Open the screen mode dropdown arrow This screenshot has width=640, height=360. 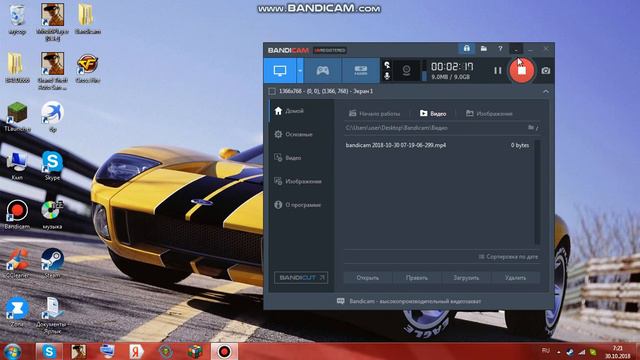point(300,71)
